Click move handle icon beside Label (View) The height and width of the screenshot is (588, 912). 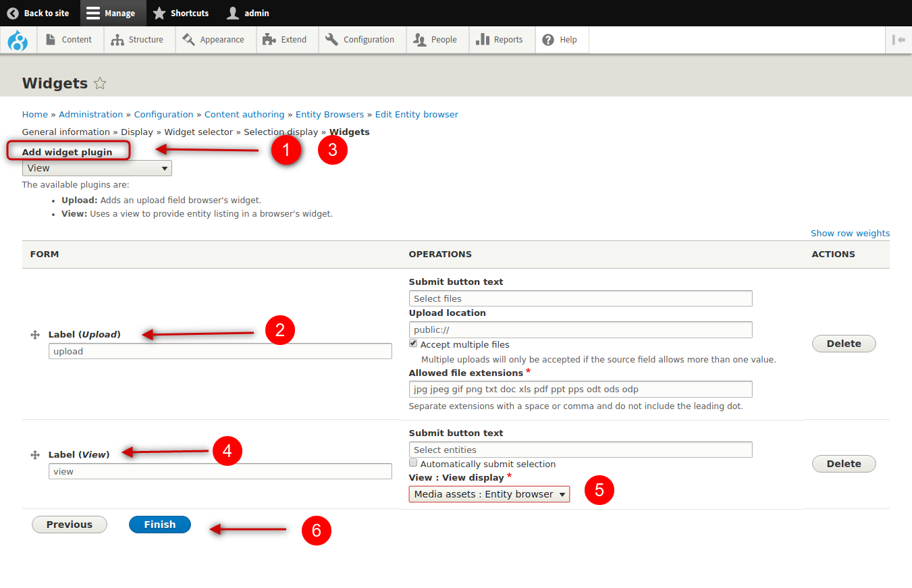pos(35,455)
